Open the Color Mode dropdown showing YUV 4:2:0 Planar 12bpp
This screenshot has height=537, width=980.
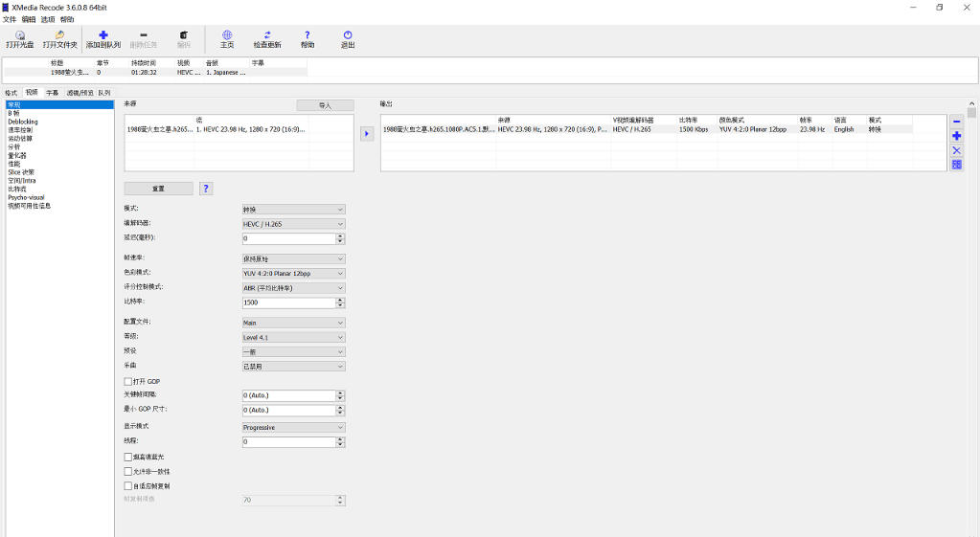293,274
